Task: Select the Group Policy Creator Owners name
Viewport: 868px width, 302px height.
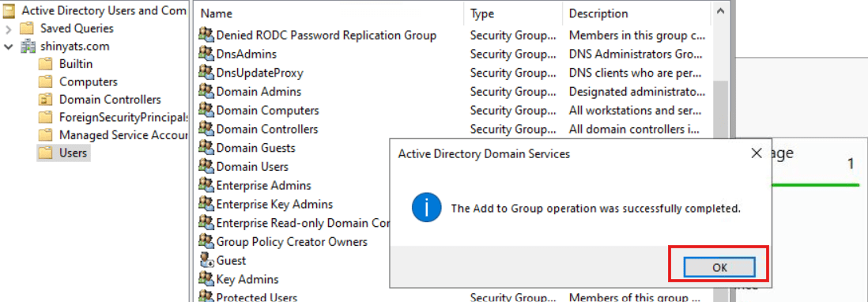Action: [x=292, y=242]
